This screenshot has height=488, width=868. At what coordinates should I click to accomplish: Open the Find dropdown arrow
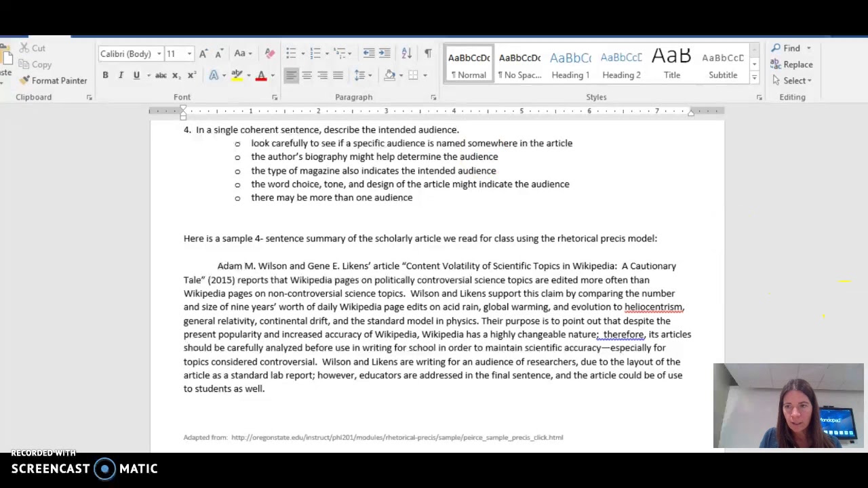pyautogui.click(x=808, y=48)
